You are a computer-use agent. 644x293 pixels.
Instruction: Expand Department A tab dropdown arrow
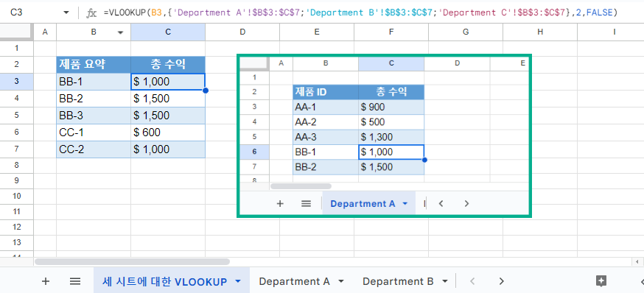[x=340, y=281]
